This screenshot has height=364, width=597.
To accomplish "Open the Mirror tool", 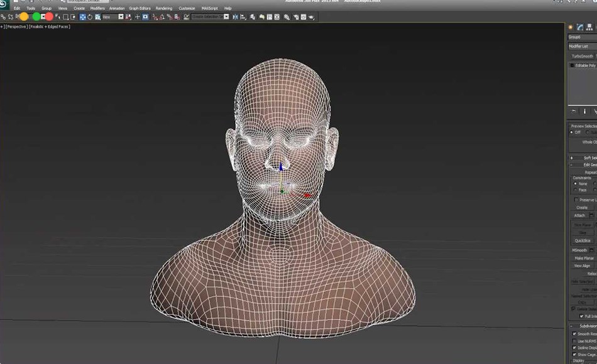I will point(235,17).
